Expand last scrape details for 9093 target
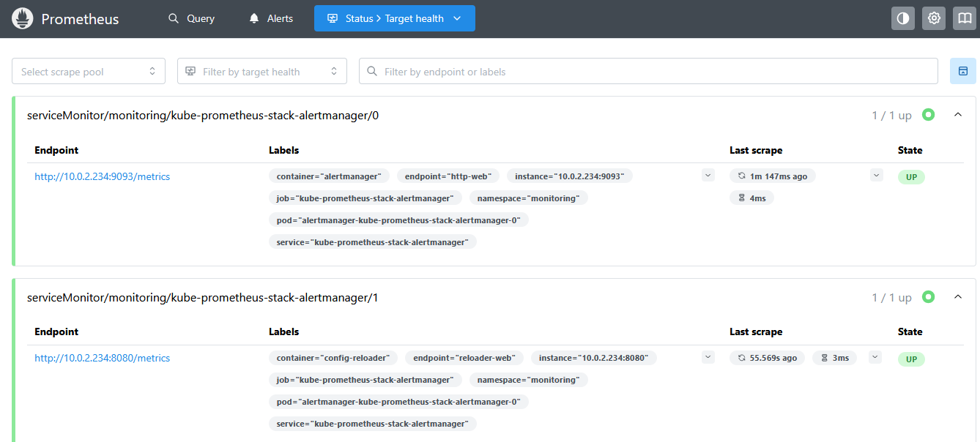The image size is (980, 442). (877, 175)
